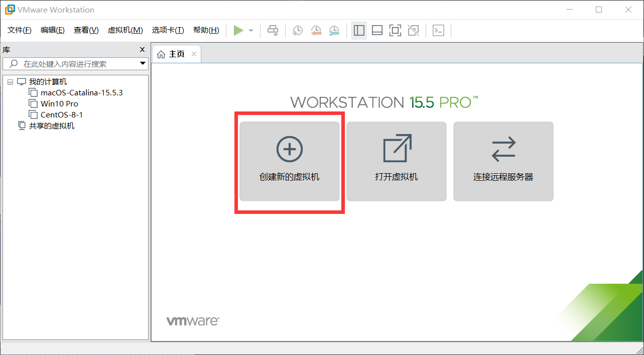Select macOS-Catalina-15.5.3 in the library
Image resolution: width=644 pixels, height=355 pixels.
81,93
